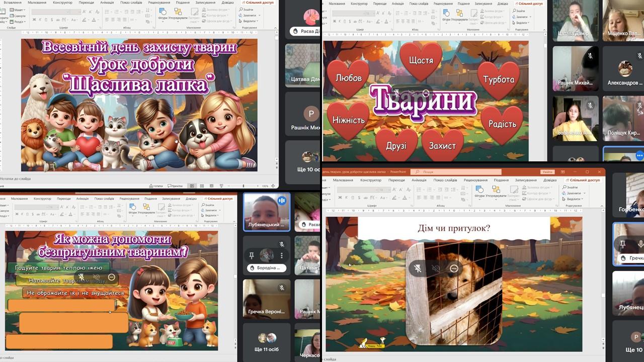Click text highlight color in 'Дім чи притулок?' window

[394, 198]
